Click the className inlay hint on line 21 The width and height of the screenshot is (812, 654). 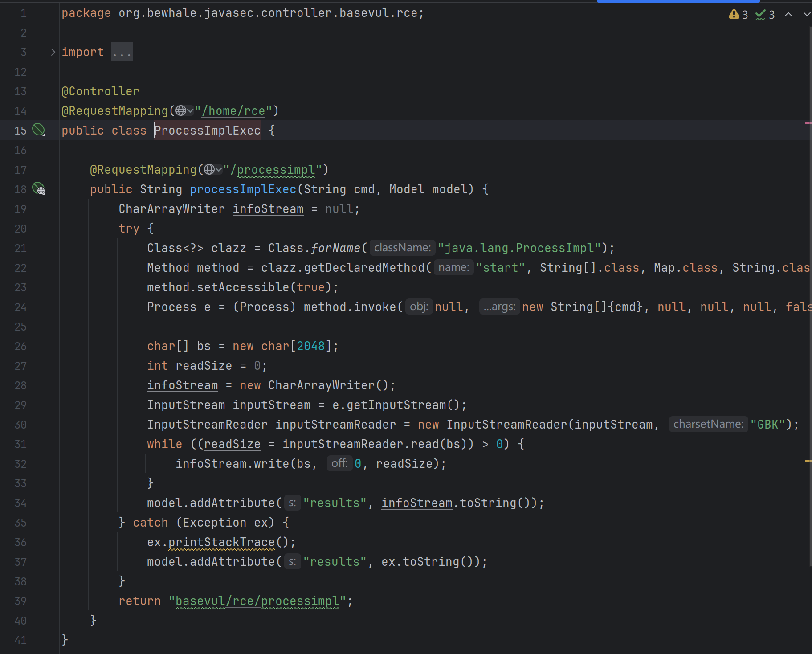[402, 248]
